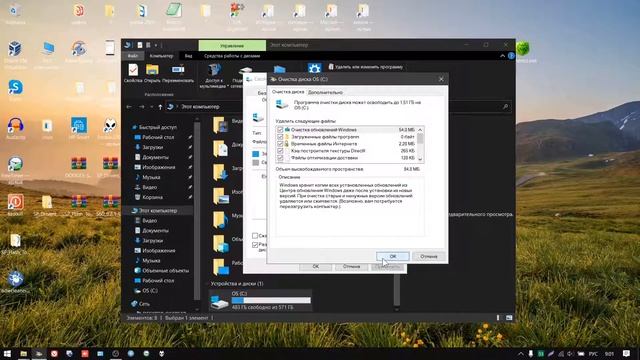Toggle the DirectX texture builder cache checkbox

click(280, 151)
